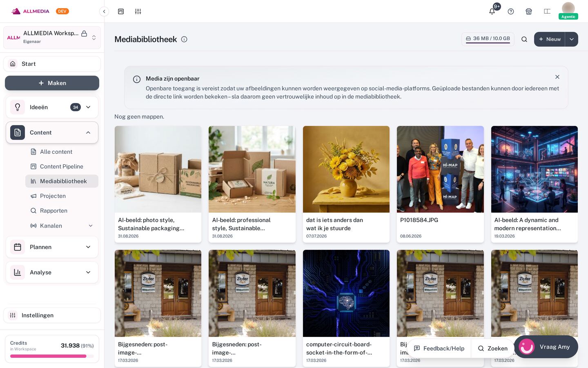This screenshot has height=368, width=588.
Task: Open the store icon in top bar
Action: click(529, 11)
